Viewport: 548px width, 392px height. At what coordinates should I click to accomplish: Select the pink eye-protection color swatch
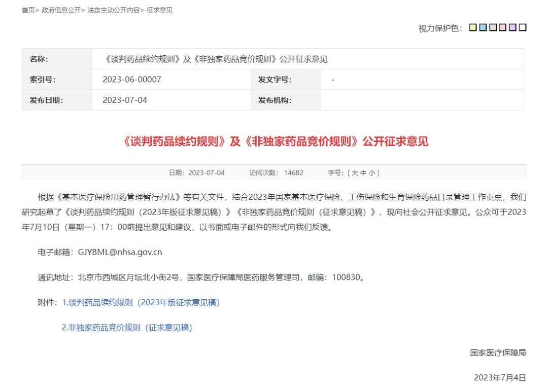[502, 28]
